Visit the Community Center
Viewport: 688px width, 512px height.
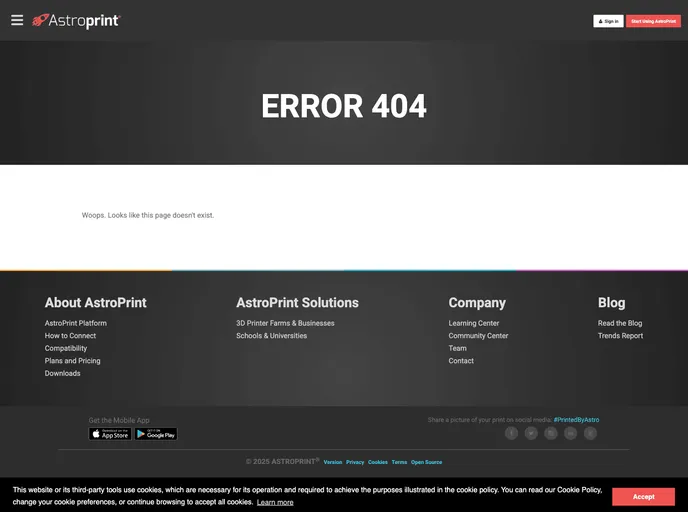478,336
